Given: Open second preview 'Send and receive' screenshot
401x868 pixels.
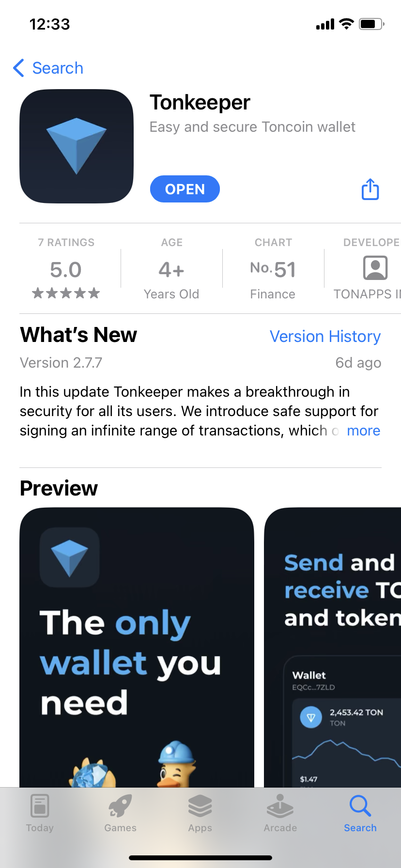Looking at the screenshot, I should (333, 647).
